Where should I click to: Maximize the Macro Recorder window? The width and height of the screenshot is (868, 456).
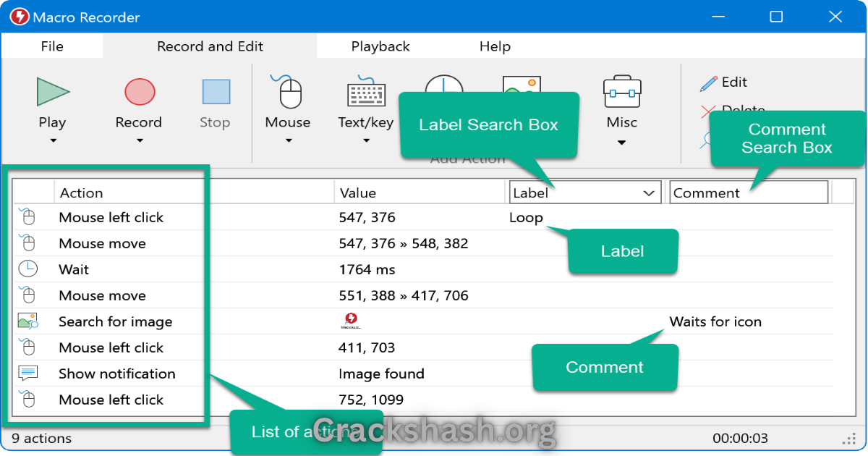coord(776,17)
